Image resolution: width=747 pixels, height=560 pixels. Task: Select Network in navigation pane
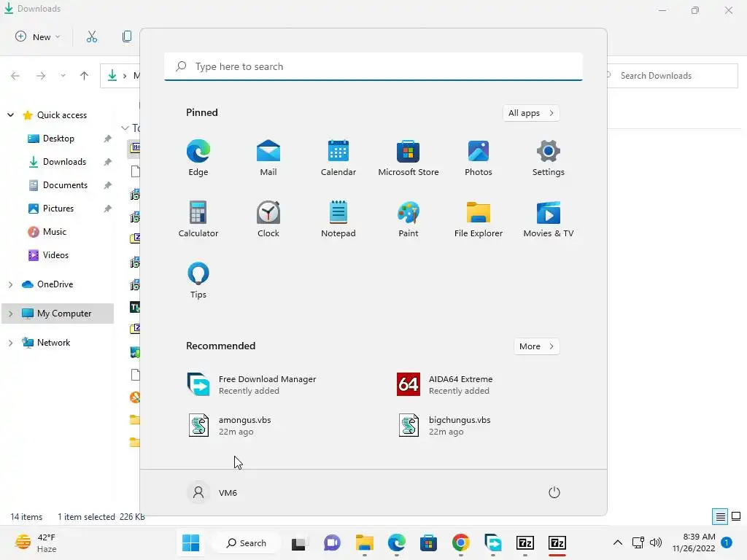53,343
